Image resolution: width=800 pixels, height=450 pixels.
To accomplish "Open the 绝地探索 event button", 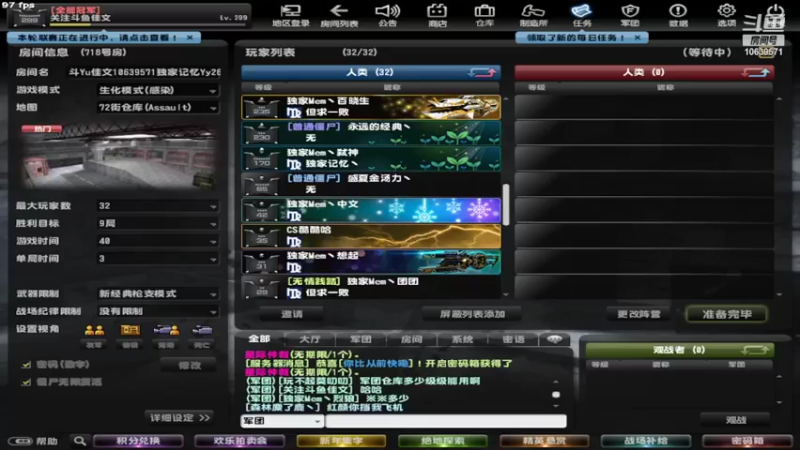I will pos(443,441).
